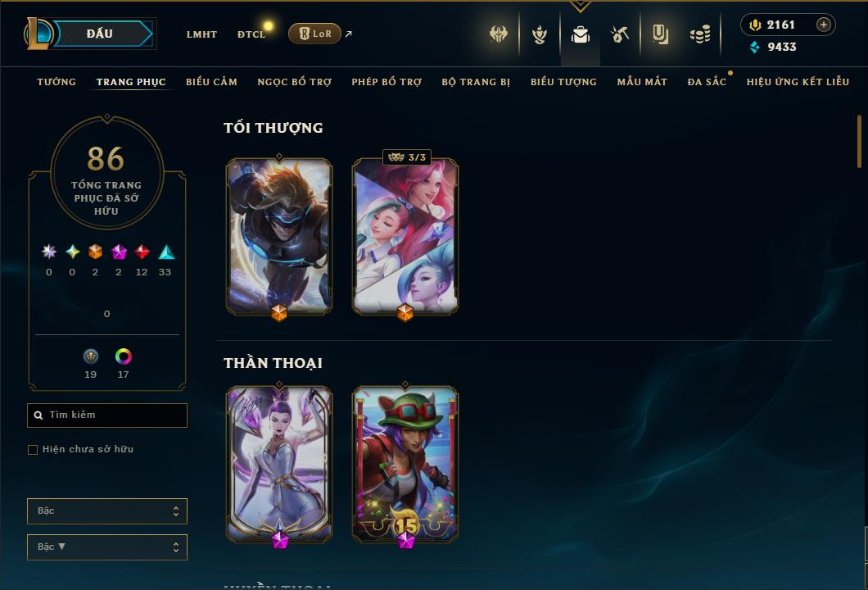Open the Bậc ▼ sort dropdown
This screenshot has width=868, height=590.
(106, 547)
